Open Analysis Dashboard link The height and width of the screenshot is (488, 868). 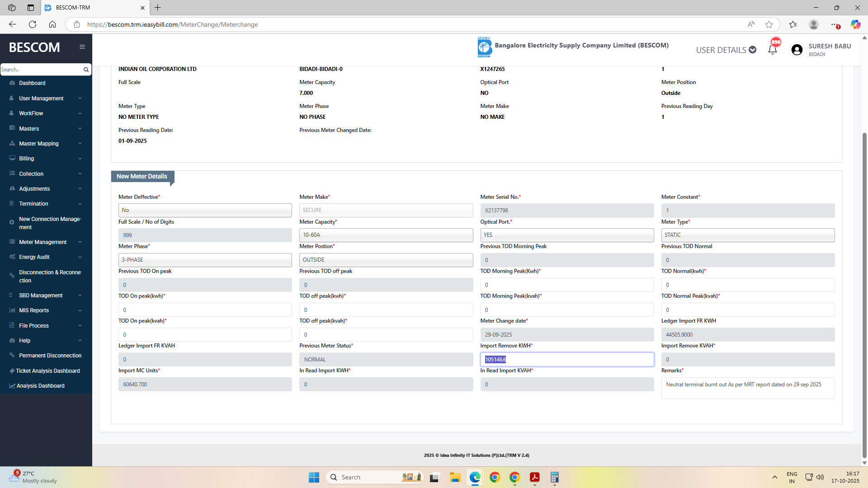click(x=40, y=386)
